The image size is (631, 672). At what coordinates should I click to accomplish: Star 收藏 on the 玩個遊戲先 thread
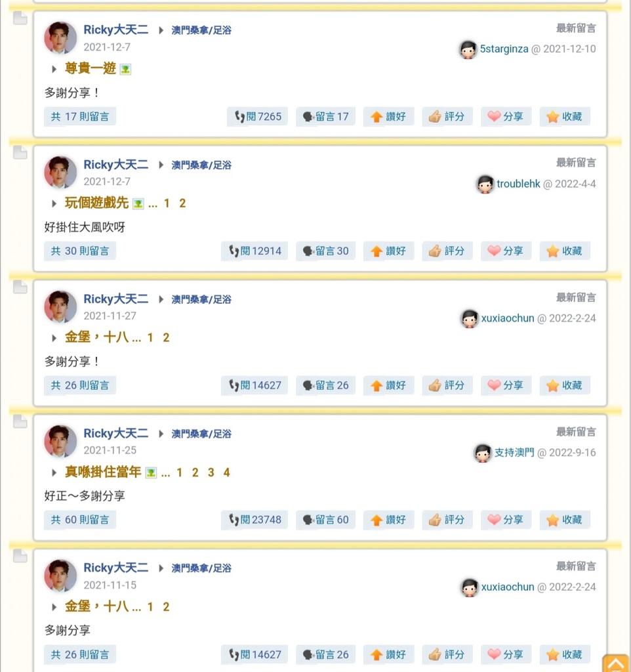point(565,251)
